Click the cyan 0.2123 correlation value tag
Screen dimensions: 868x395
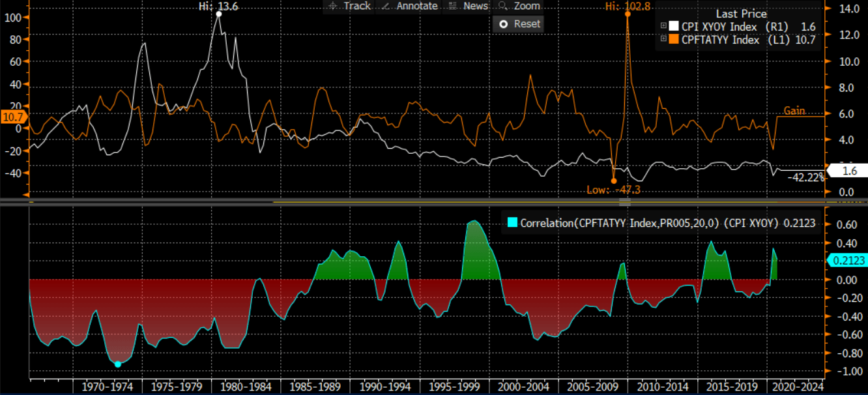click(847, 261)
